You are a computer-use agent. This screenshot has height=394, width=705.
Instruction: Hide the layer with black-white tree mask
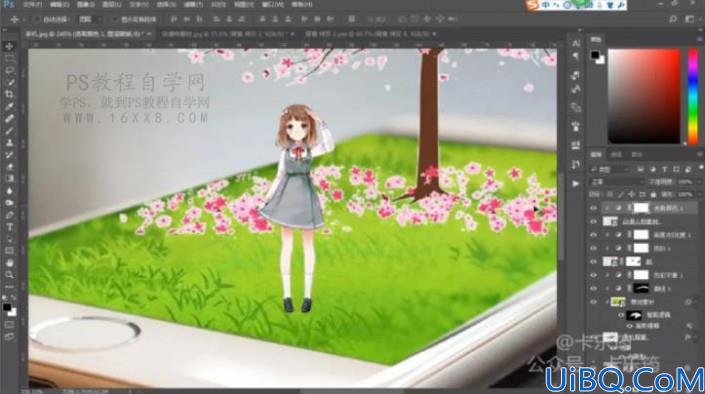(593, 261)
